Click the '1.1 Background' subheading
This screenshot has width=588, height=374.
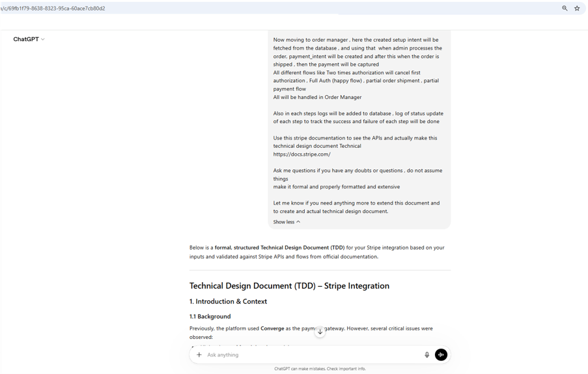click(210, 316)
